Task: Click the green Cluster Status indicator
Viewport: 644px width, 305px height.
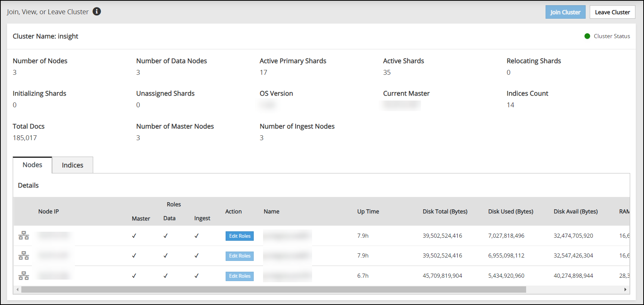Action: pos(587,36)
